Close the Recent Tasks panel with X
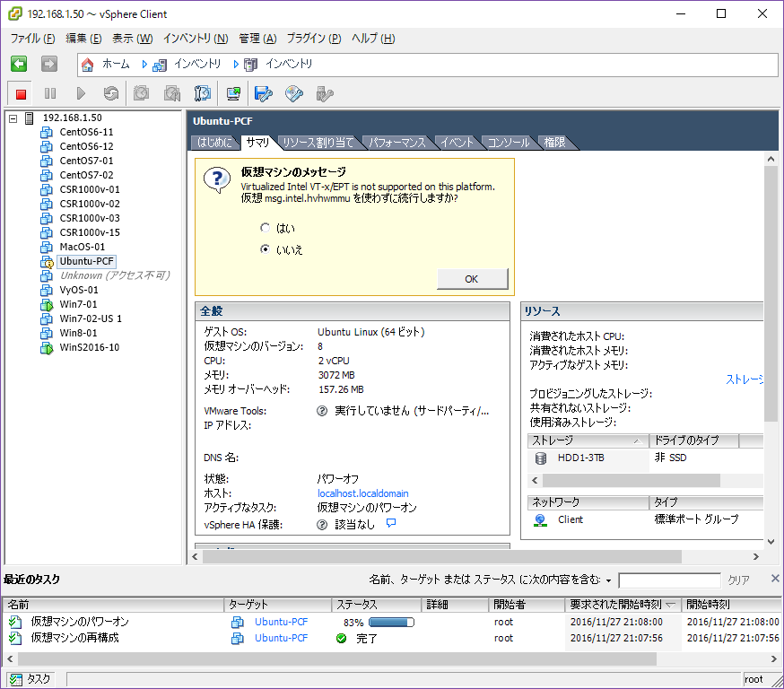Screen dimensions: 784x689 click(x=775, y=579)
